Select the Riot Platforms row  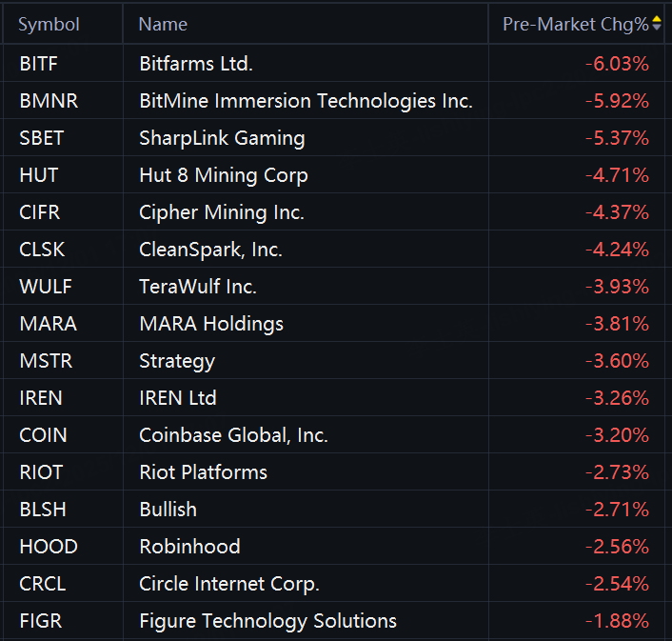203,472
